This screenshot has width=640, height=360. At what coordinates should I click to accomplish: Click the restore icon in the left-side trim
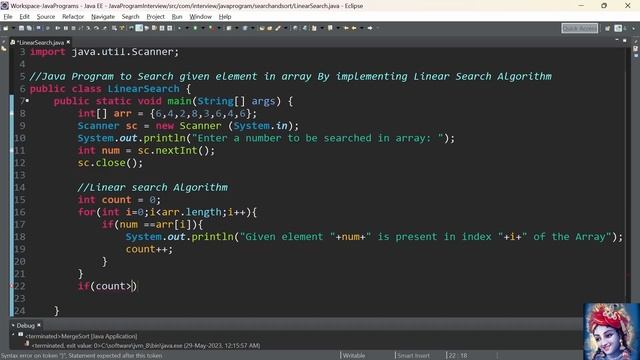(x=4, y=41)
